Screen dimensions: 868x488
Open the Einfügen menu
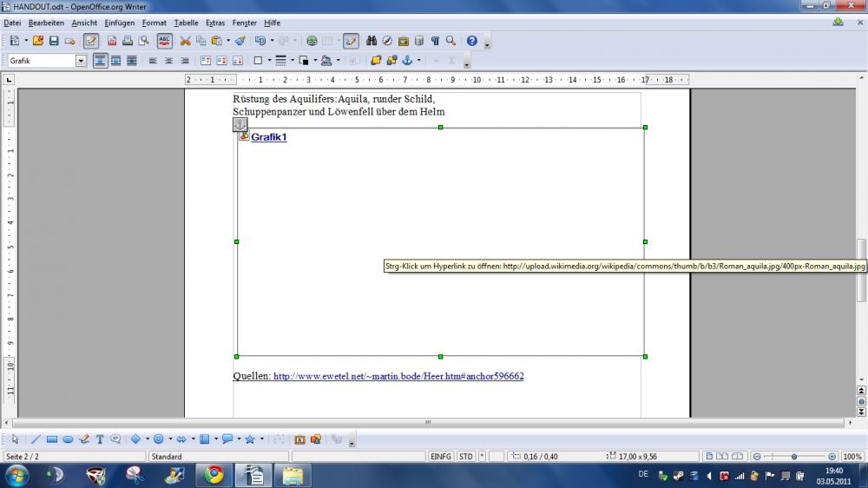point(119,23)
